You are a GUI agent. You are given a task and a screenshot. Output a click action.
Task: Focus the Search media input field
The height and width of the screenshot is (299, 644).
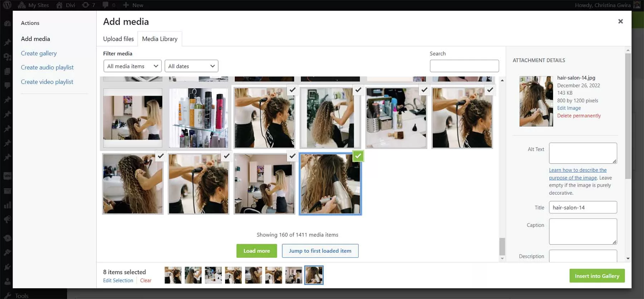(x=464, y=66)
